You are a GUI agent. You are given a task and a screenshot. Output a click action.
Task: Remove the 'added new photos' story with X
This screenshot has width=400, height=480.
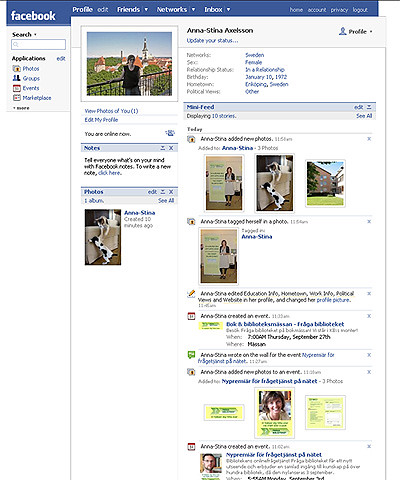click(369, 139)
